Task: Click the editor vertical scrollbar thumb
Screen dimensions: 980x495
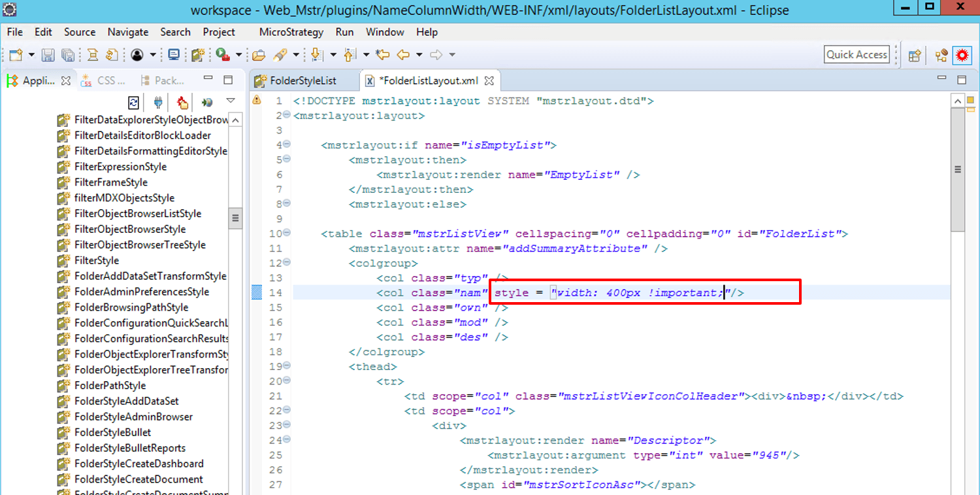Action: click(x=958, y=169)
